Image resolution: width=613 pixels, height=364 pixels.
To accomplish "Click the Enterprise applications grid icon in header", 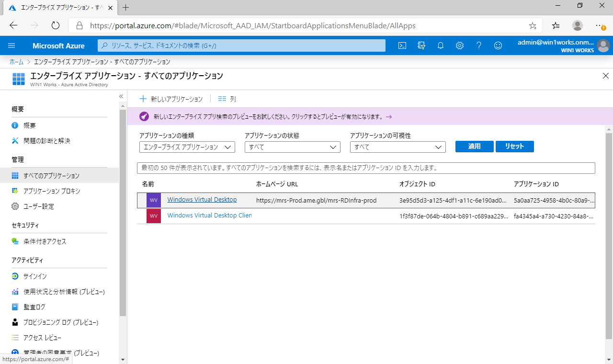I will coord(19,79).
